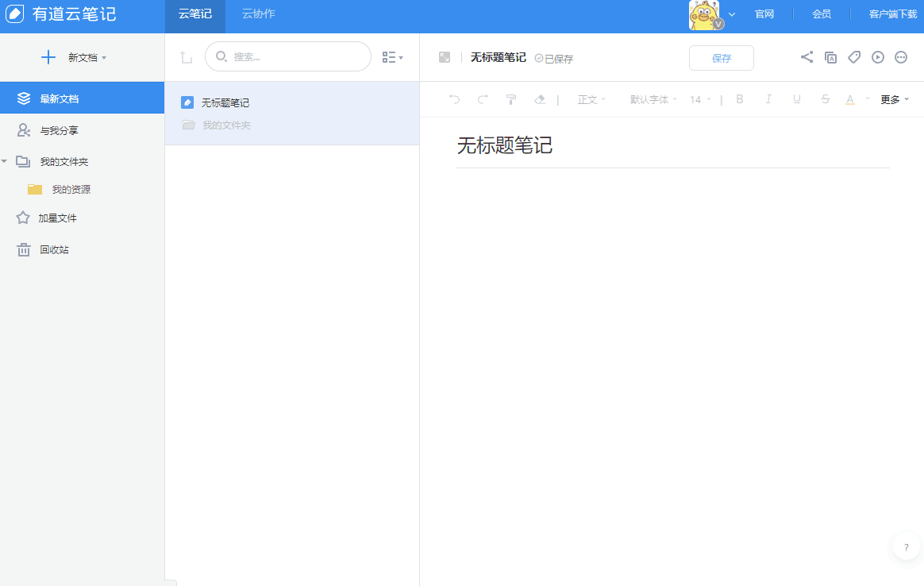Toggle bold formatting
924x586 pixels.
click(x=740, y=99)
